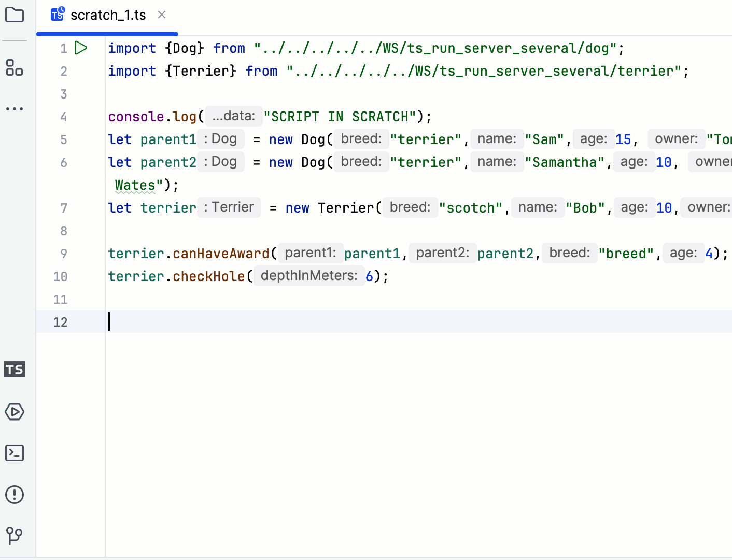Open the Version Control tool window
This screenshot has height=560, width=732.
point(15,536)
